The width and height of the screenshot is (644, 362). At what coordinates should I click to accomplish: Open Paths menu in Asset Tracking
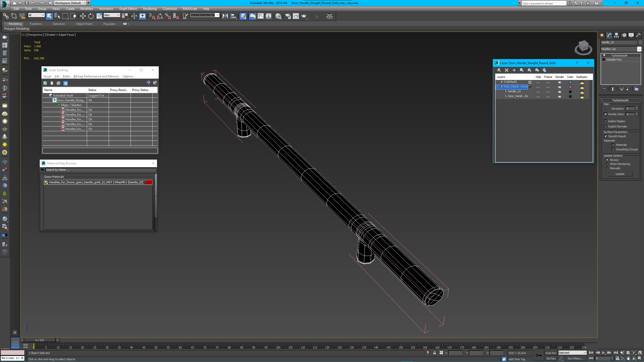66,76
